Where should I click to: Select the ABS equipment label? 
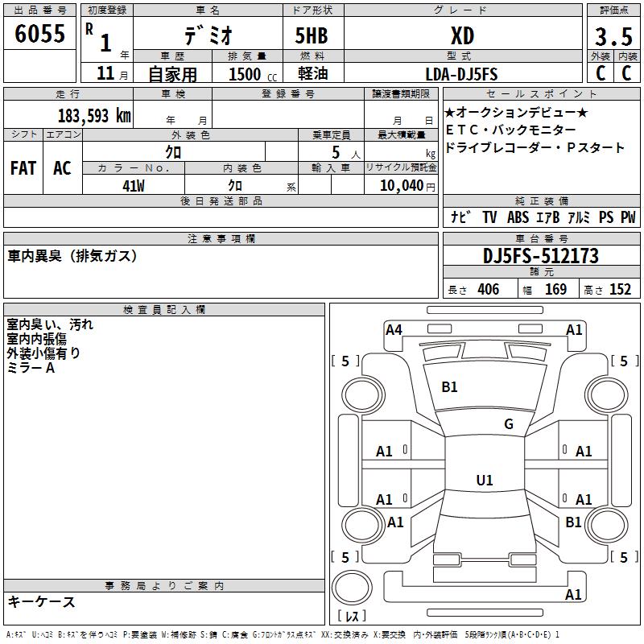pyautogui.click(x=518, y=217)
